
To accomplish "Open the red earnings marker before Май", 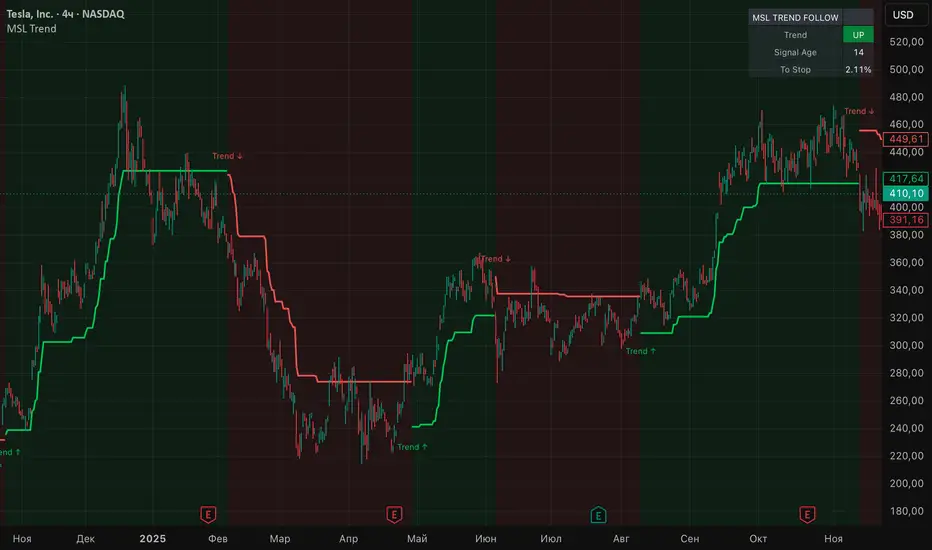I will pyautogui.click(x=394, y=514).
